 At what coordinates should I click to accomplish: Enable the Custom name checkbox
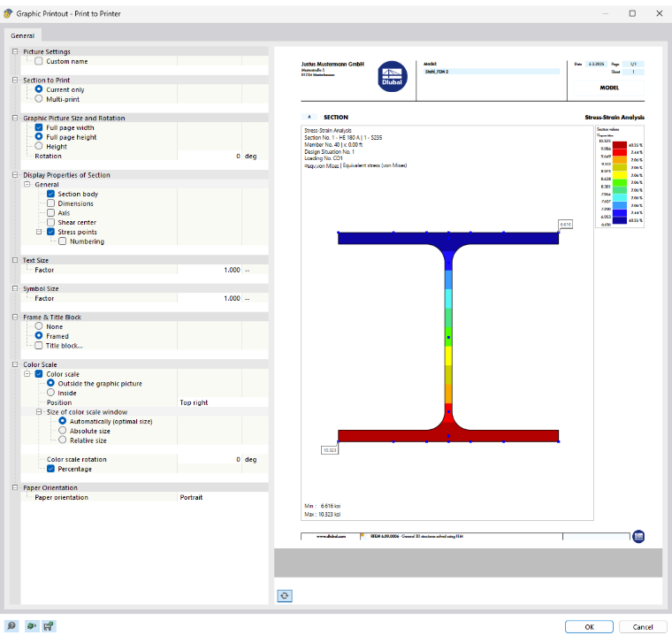pos(39,61)
